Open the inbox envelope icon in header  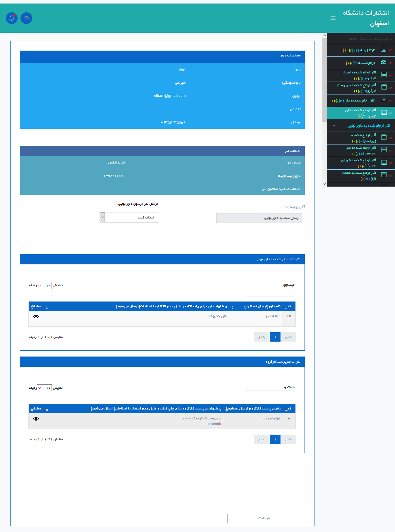[x=26, y=18]
